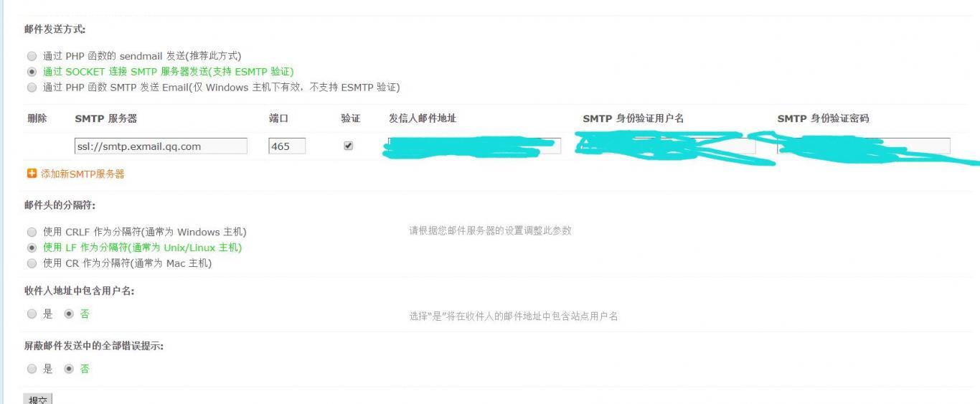
Task: Click the sender email address field
Action: 474,146
